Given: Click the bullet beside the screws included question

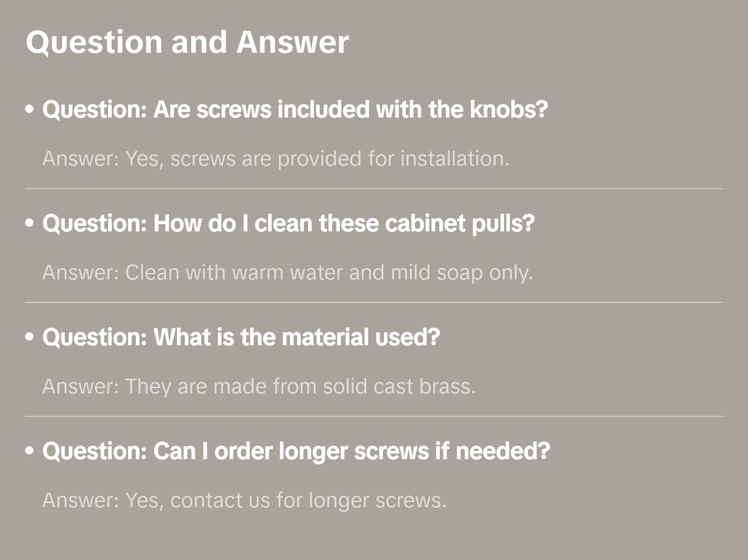Looking at the screenshot, I should (30, 109).
